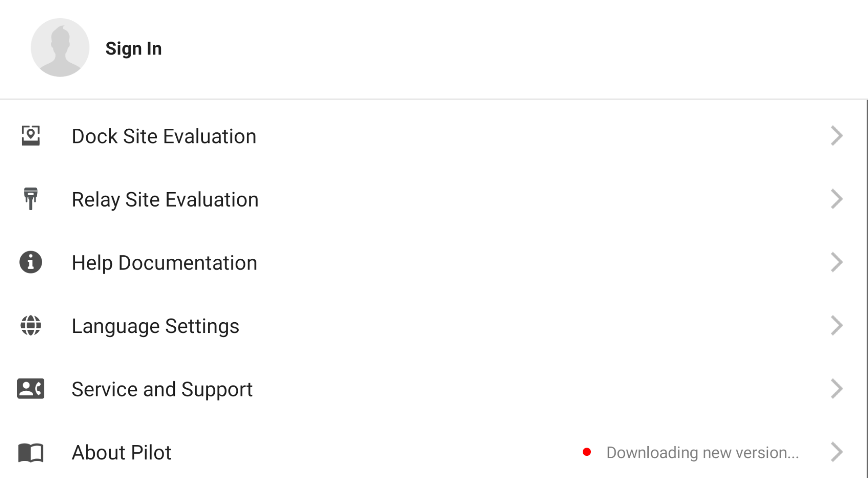This screenshot has height=478, width=868.
Task: Open Relay Site Evaluation using the arrow
Action: 836,200
